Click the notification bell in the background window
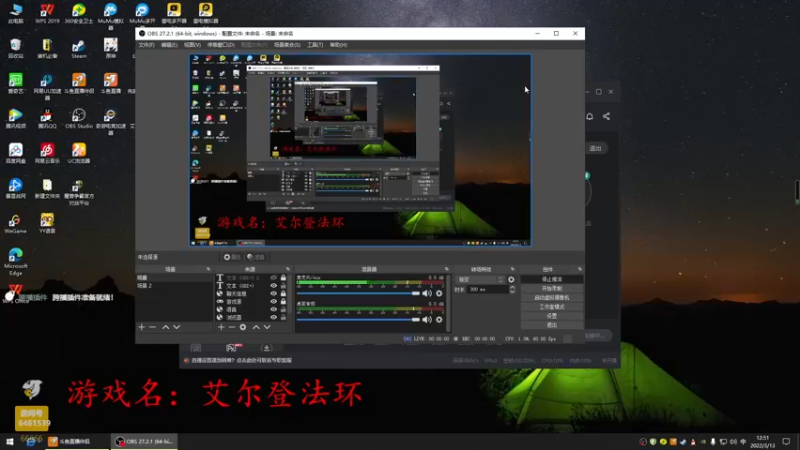 tap(590, 116)
